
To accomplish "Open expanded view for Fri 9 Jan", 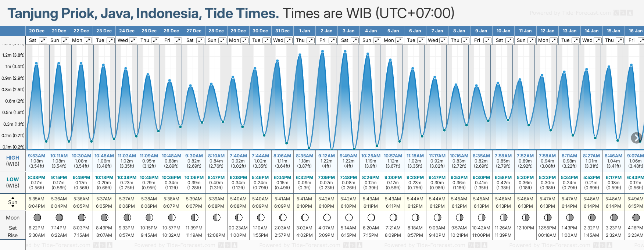I will (487, 40).
